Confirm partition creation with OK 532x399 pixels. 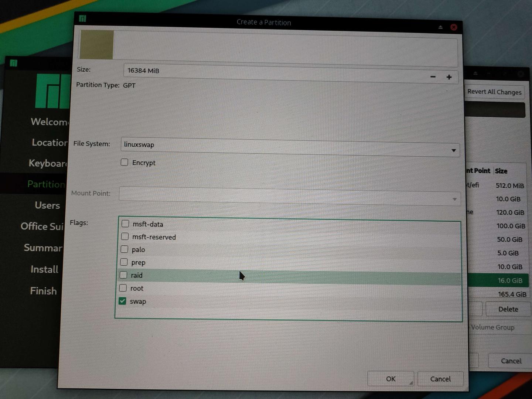391,379
